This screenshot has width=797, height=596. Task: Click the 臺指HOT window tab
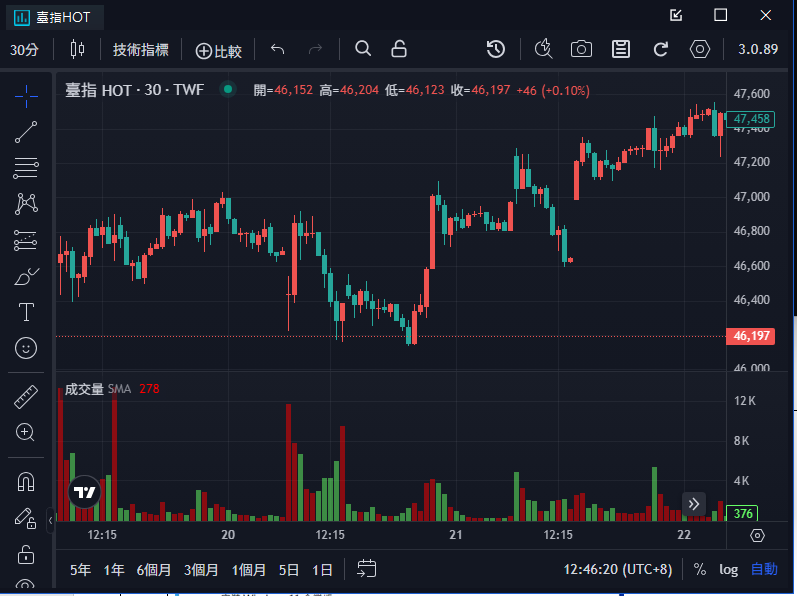55,17
